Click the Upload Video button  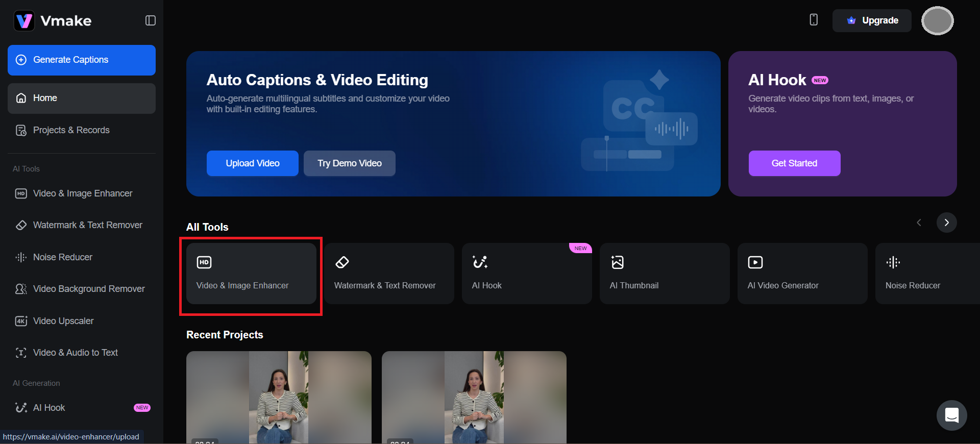pos(252,163)
